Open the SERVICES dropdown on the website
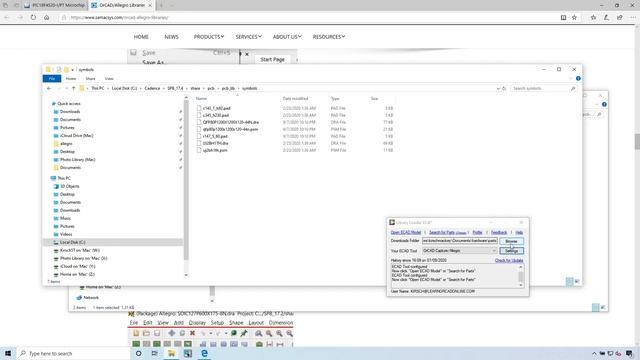 click(248, 37)
